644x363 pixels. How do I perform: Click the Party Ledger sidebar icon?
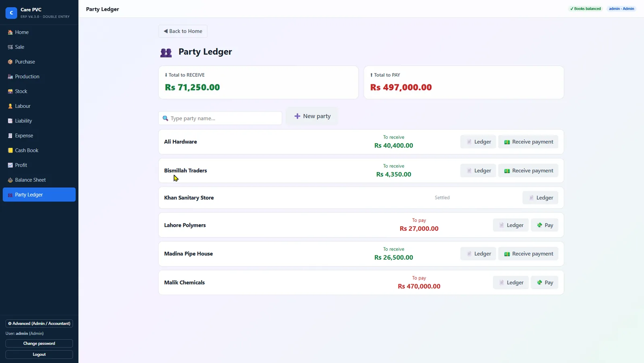pyautogui.click(x=10, y=195)
